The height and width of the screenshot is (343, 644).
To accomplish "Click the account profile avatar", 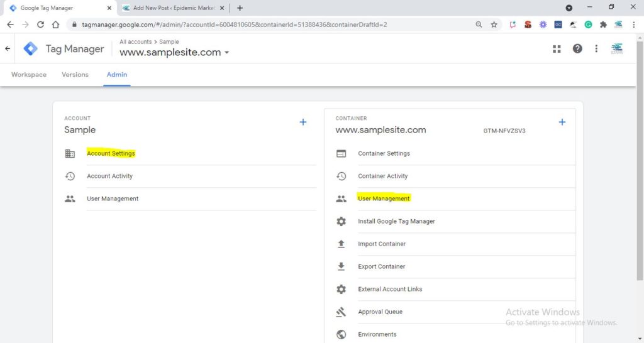I will (616, 48).
